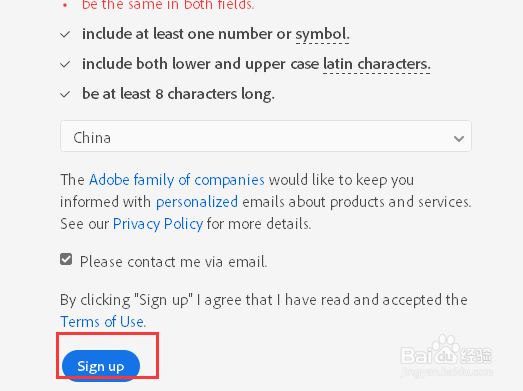
Task: Uncheck the contact me via email checkbox
Action: (66, 259)
